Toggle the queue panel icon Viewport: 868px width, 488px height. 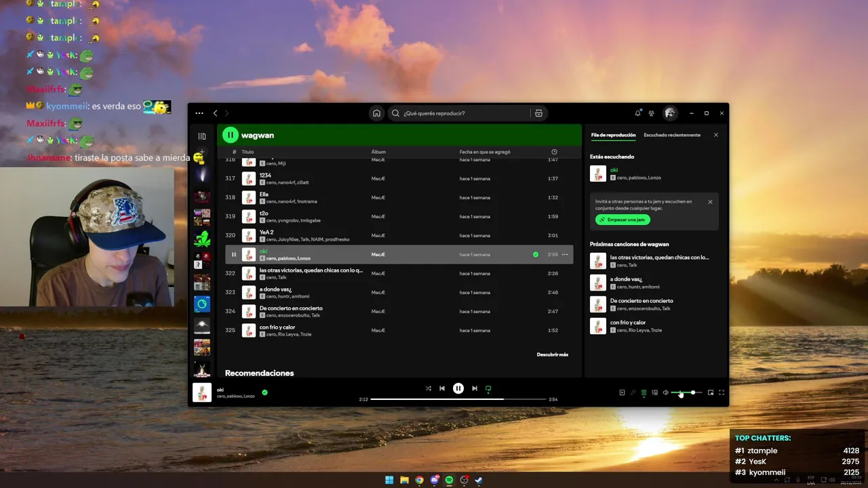(644, 392)
